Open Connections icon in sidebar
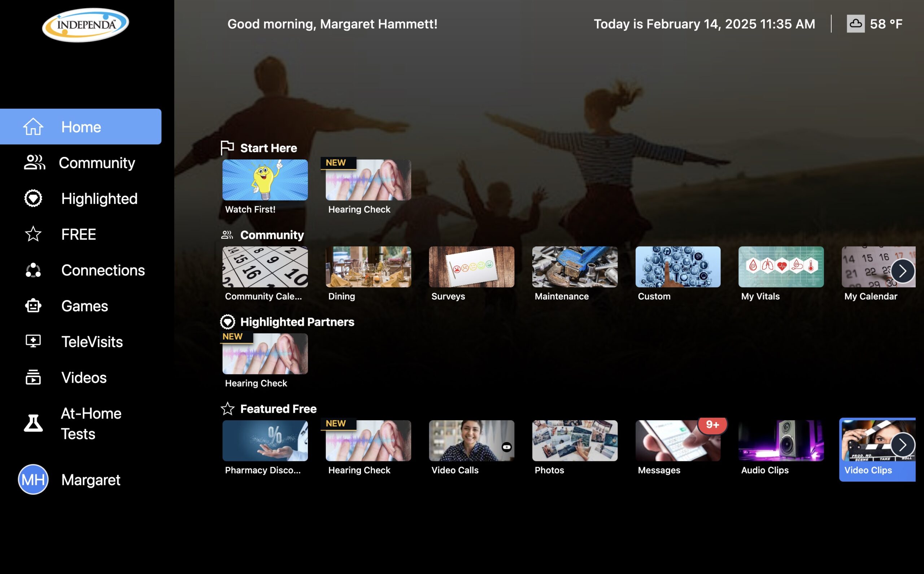 coord(33,270)
